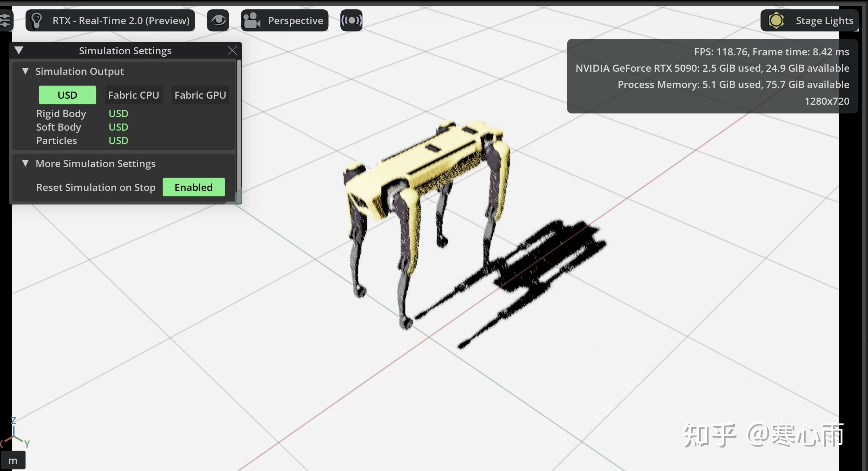Viewport: 868px width, 471px height.
Task: Switch simulation output to Fabric GPU
Action: (x=200, y=95)
